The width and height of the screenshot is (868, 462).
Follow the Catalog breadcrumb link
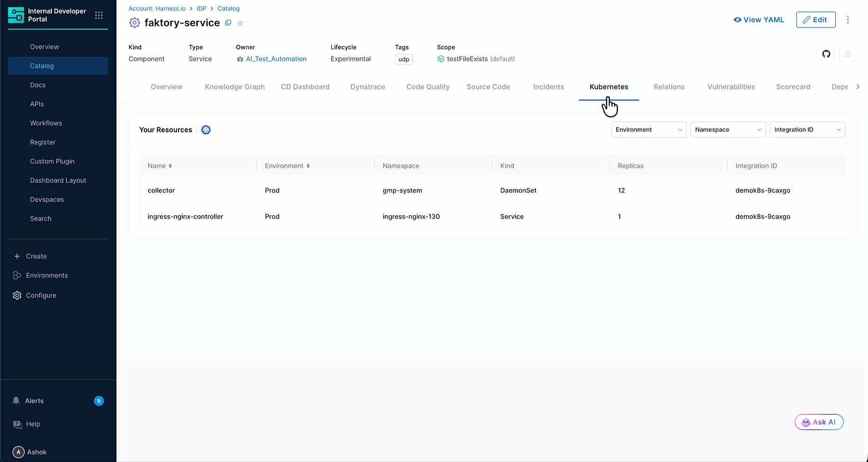[x=228, y=9]
